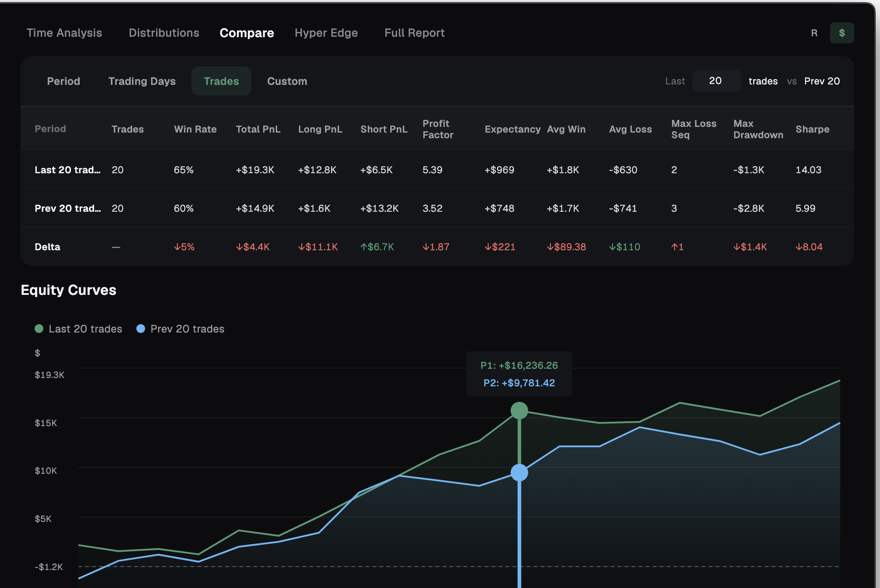Click the Total PnL column header
This screenshot has height=588, width=880.
[x=258, y=129]
